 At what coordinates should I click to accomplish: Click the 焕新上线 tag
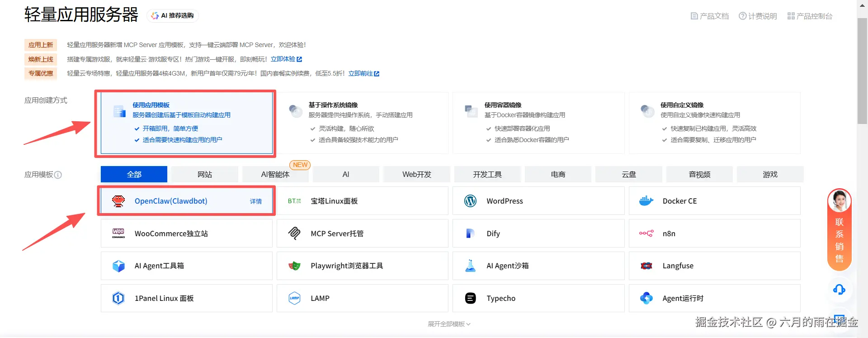tap(41, 59)
